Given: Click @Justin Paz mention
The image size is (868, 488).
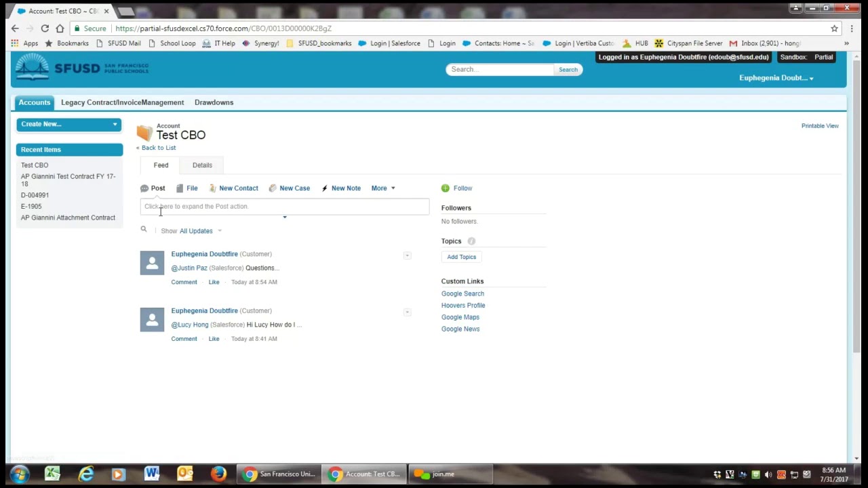Looking at the screenshot, I should pyautogui.click(x=189, y=268).
